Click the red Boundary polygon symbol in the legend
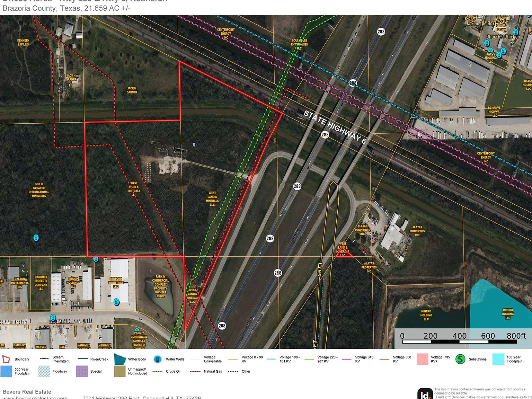 pyautogui.click(x=6, y=359)
